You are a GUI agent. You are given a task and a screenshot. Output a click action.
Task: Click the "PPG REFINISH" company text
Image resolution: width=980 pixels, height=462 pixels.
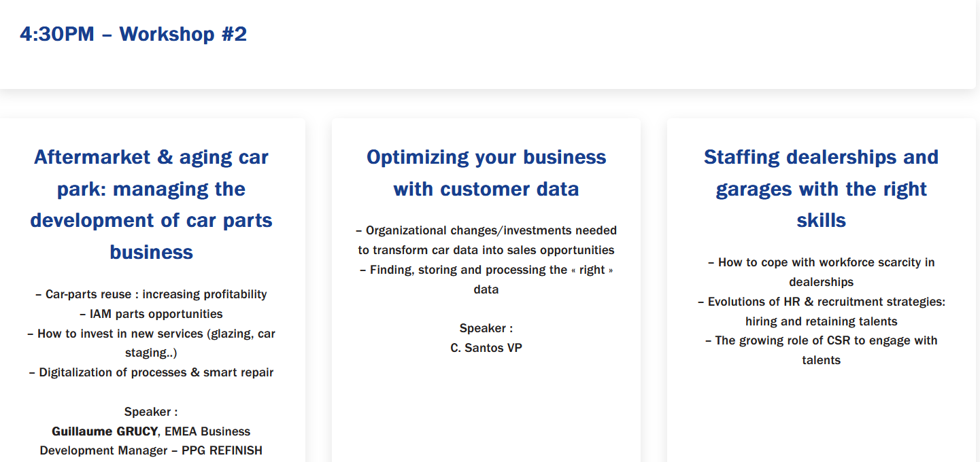point(222,450)
